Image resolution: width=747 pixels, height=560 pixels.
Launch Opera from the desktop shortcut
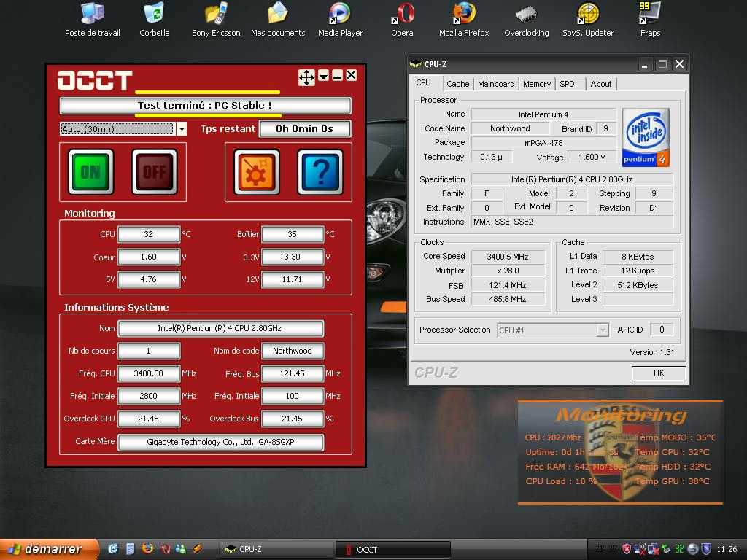tap(403, 19)
